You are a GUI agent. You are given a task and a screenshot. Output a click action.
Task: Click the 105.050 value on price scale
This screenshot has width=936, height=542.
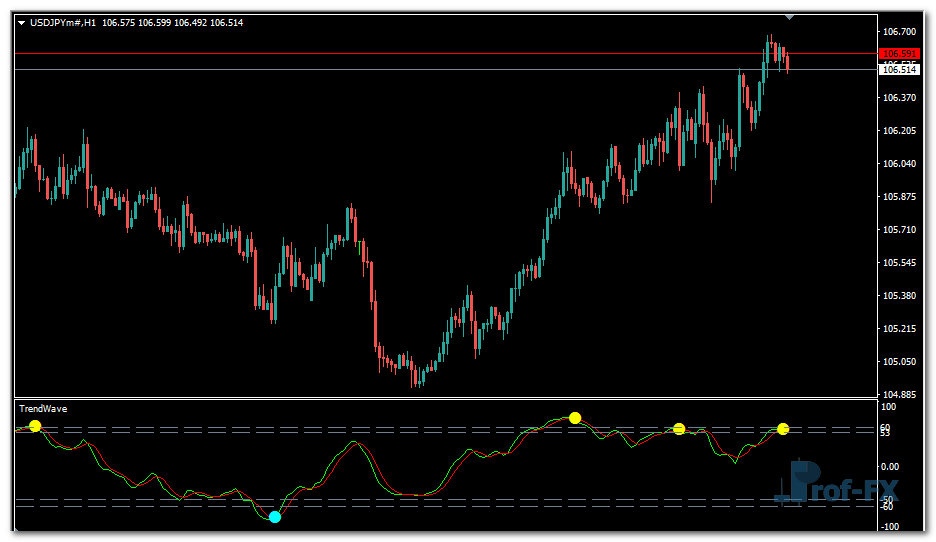(899, 362)
